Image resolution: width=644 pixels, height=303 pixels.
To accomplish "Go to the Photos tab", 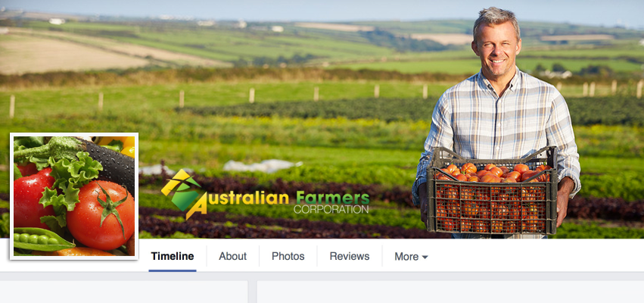I will pyautogui.click(x=288, y=256).
